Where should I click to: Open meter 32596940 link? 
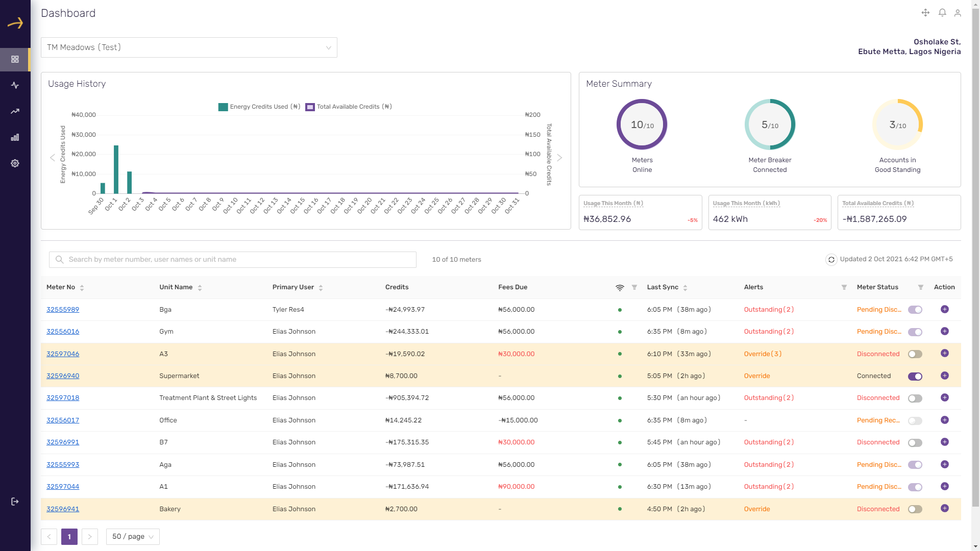pos(63,376)
